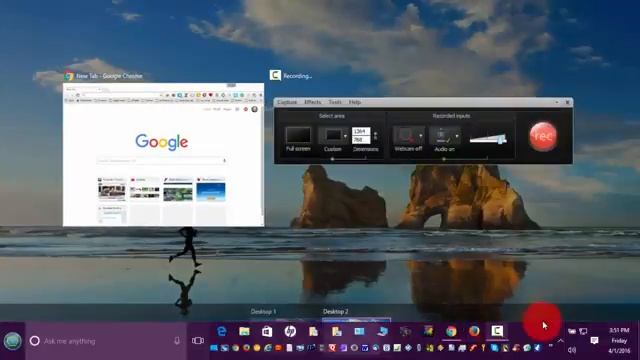
Task: Open the Windows Start menu
Action: pyautogui.click(x=12, y=341)
